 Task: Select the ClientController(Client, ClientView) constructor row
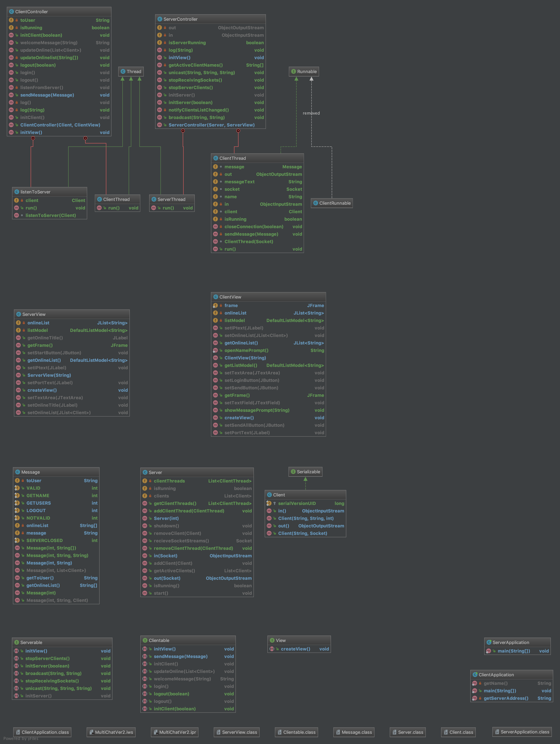[59, 125]
